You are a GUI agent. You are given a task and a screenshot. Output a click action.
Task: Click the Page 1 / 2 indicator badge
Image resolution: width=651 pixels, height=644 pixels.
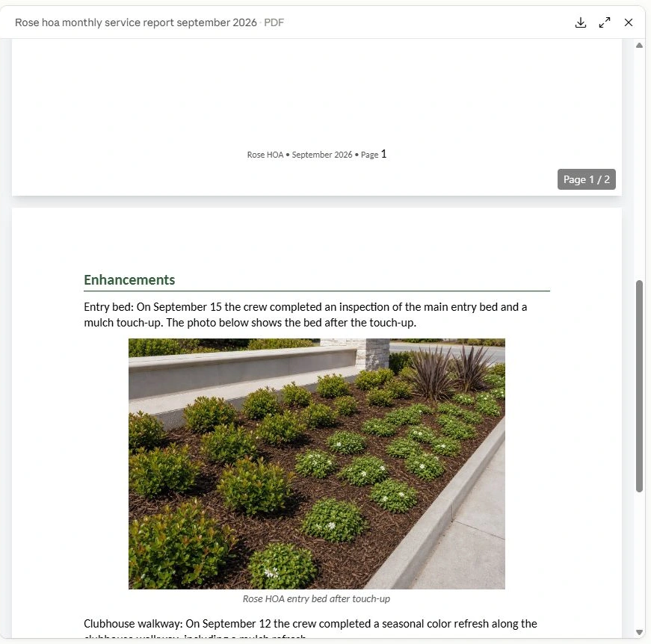point(586,179)
